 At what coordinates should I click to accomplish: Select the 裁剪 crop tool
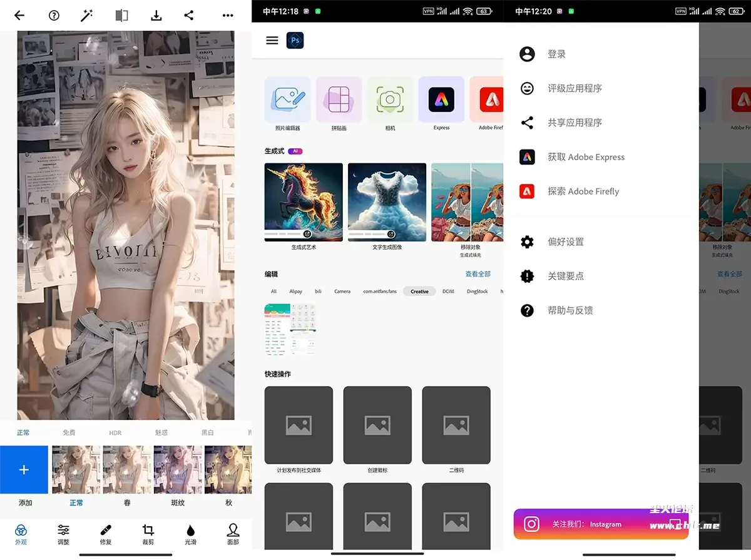148,534
